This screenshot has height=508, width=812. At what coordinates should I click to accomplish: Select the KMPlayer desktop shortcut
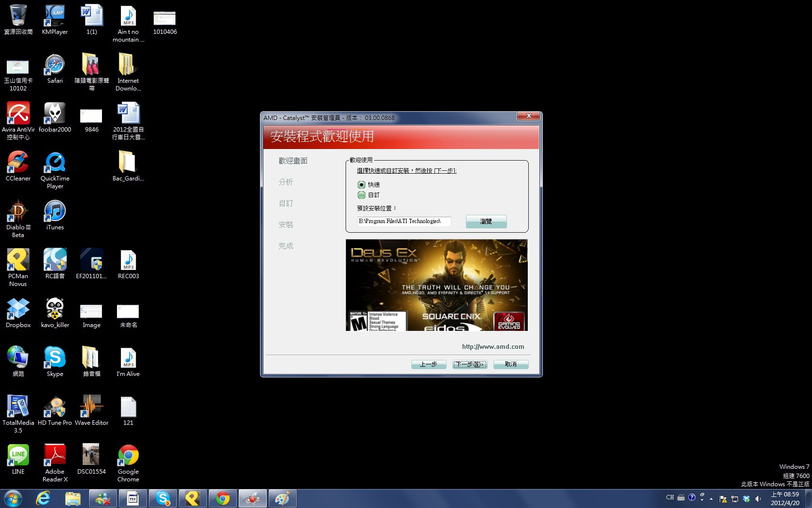55,20
